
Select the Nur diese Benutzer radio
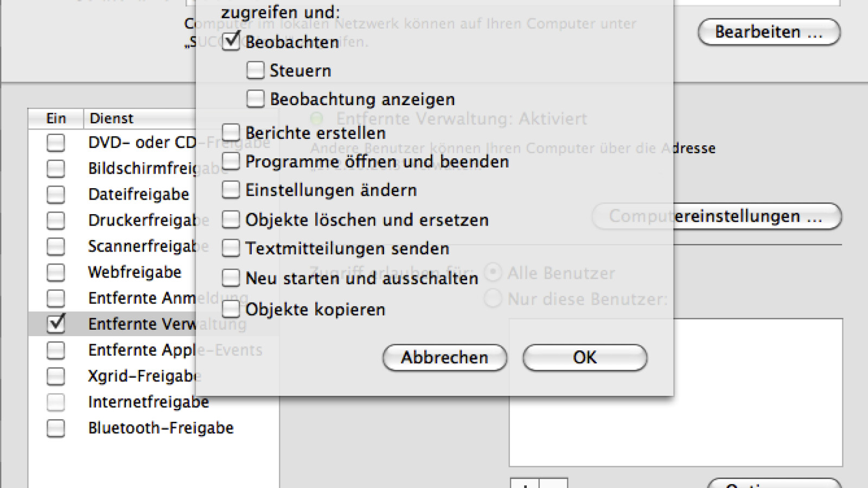493,299
